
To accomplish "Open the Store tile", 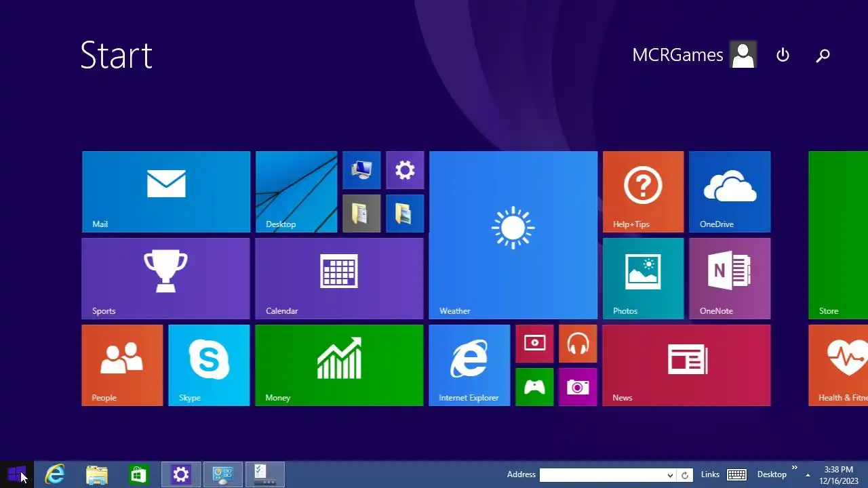I will [838, 235].
